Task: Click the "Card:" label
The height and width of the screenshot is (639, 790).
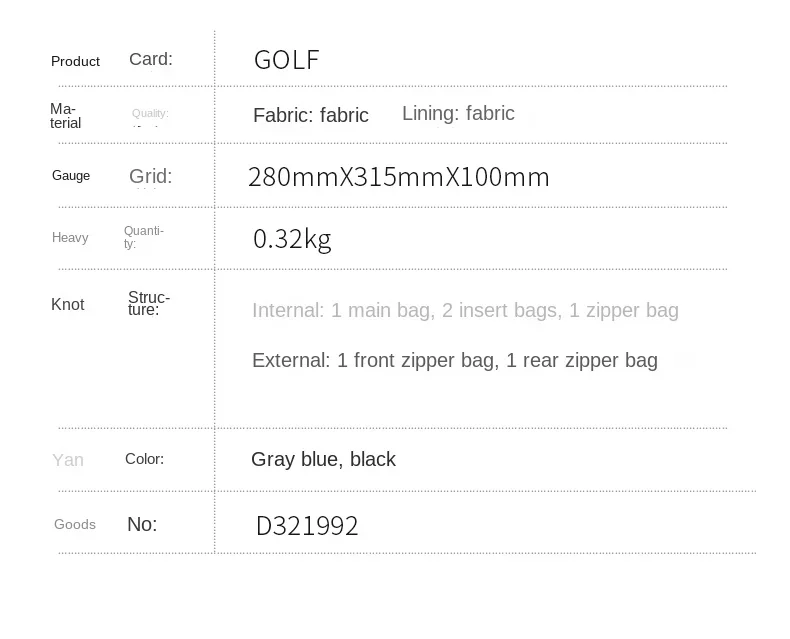Action: pyautogui.click(x=151, y=59)
